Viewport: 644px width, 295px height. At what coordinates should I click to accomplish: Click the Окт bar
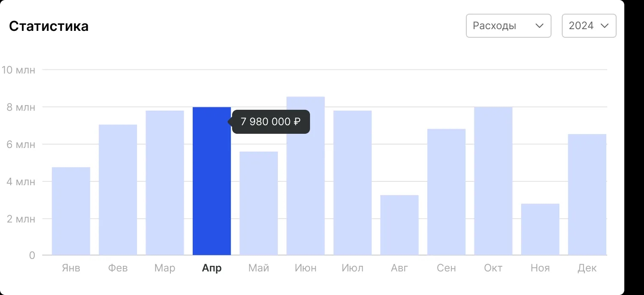pos(493,181)
